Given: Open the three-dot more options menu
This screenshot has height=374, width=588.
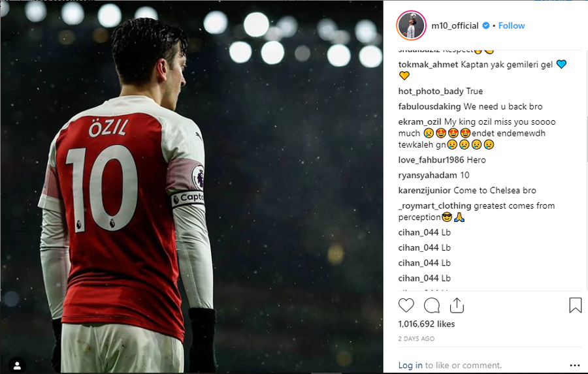Looking at the screenshot, I should [574, 366].
